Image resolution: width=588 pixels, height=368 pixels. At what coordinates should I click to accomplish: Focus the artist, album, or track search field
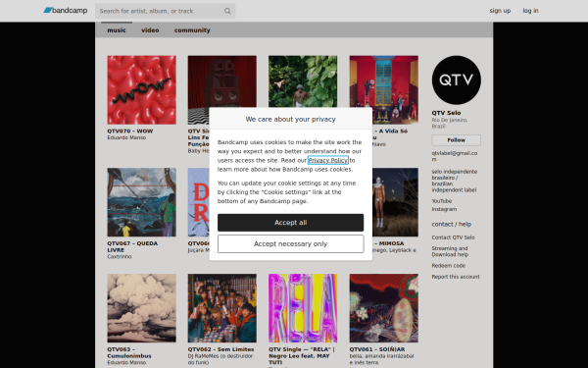(165, 11)
